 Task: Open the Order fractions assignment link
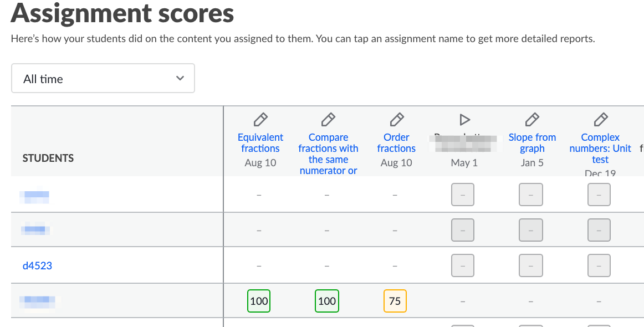click(x=396, y=143)
